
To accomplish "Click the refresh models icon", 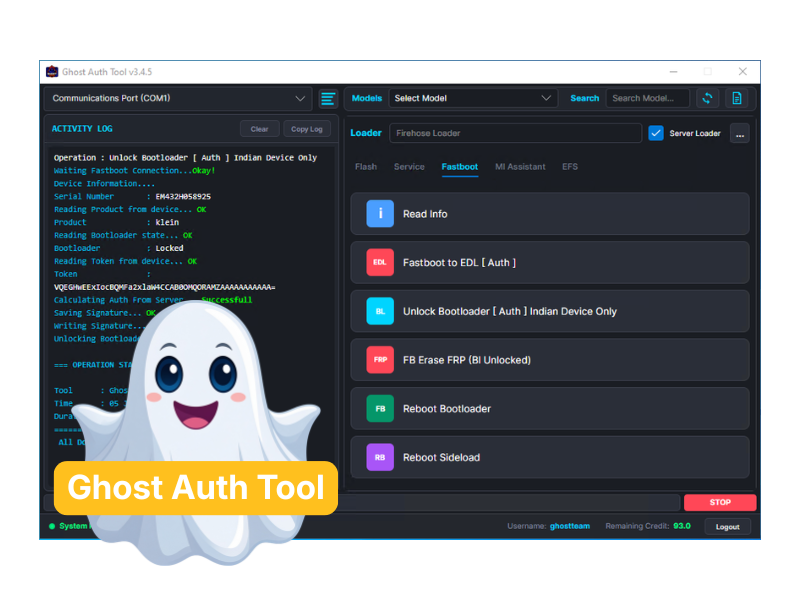I will pyautogui.click(x=707, y=98).
